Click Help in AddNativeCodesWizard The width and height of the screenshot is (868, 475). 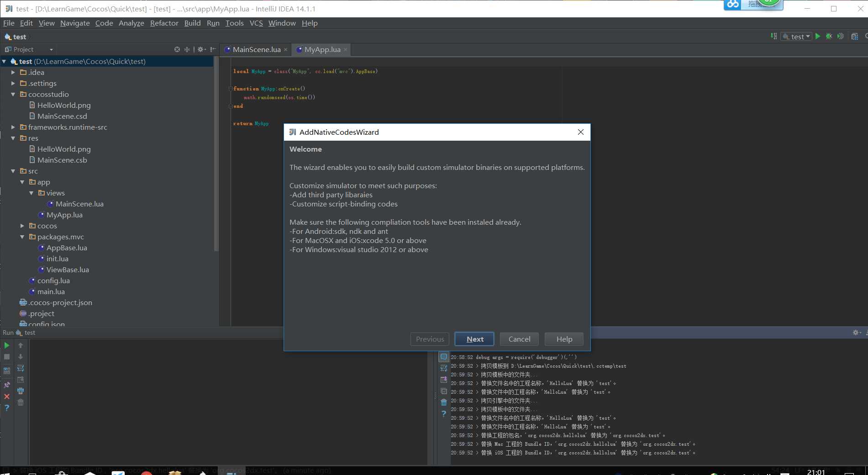[x=564, y=339]
